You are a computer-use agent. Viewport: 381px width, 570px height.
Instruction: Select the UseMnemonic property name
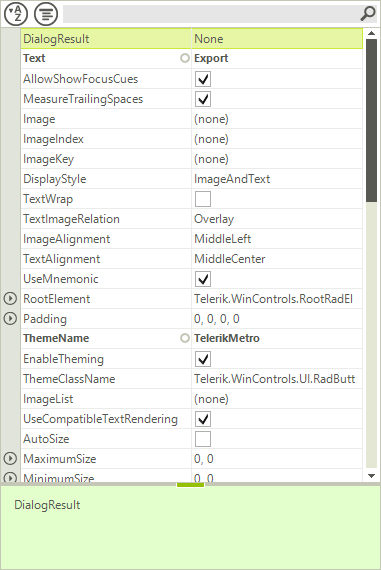[x=61, y=279]
